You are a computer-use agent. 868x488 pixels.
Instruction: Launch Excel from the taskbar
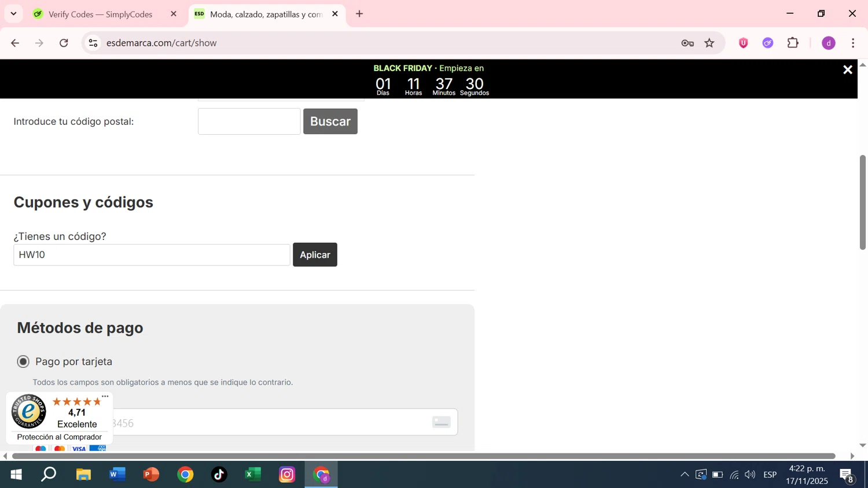[x=253, y=475]
